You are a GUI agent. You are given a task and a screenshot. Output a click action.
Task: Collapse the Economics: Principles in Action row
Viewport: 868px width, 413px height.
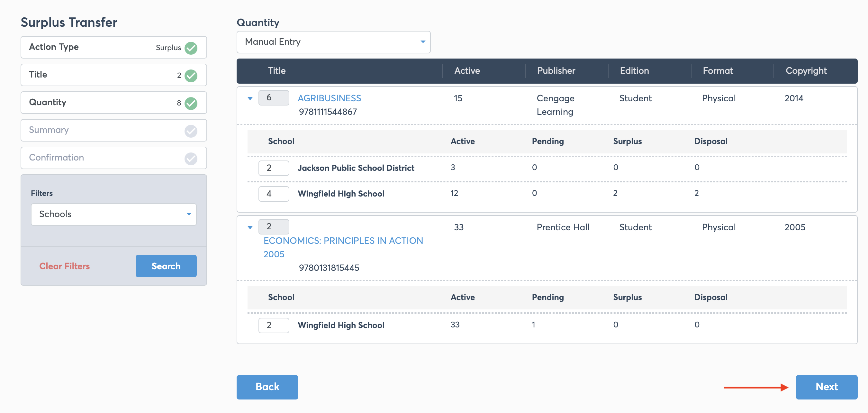tap(250, 227)
